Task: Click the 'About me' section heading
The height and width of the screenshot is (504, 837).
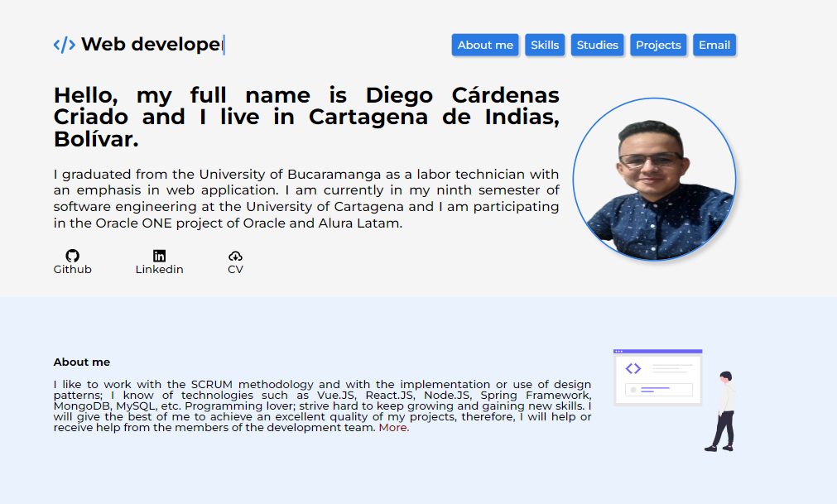Action: (81, 362)
